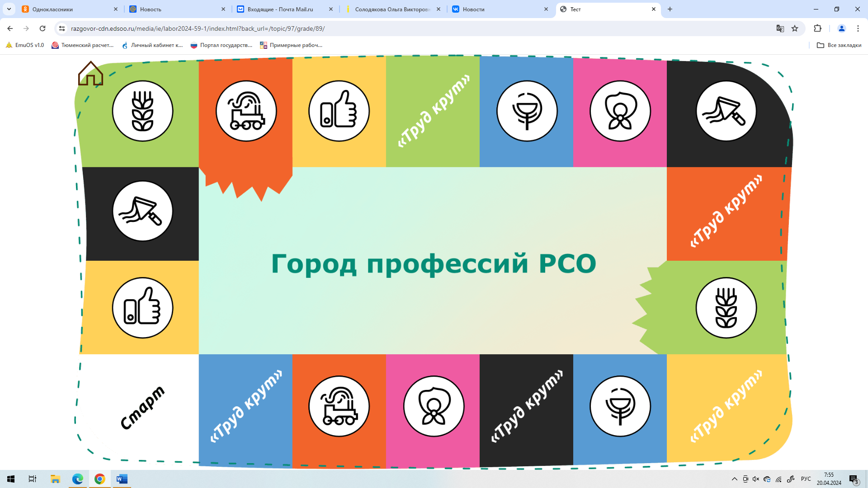Select the tree icon on the top blue tile
The height and width of the screenshot is (488, 868).
point(527,111)
